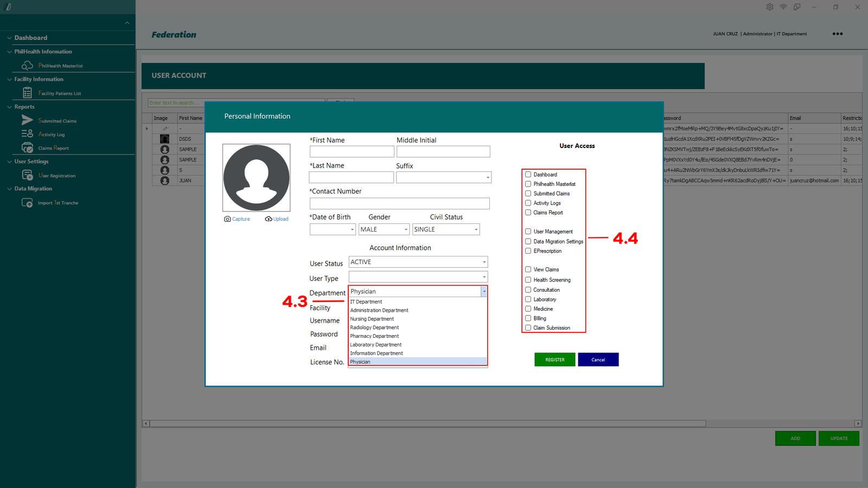Click the Import 1st Tranche icon
868x488 pixels.
(27, 203)
